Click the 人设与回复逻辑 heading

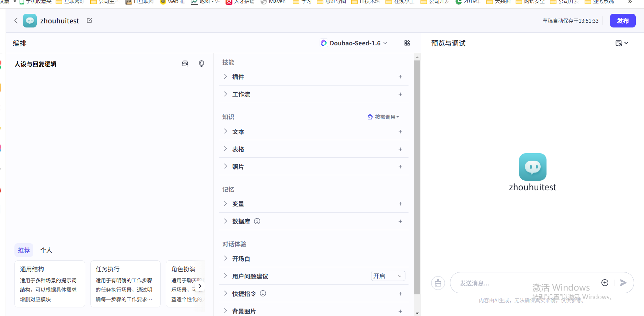(35, 64)
